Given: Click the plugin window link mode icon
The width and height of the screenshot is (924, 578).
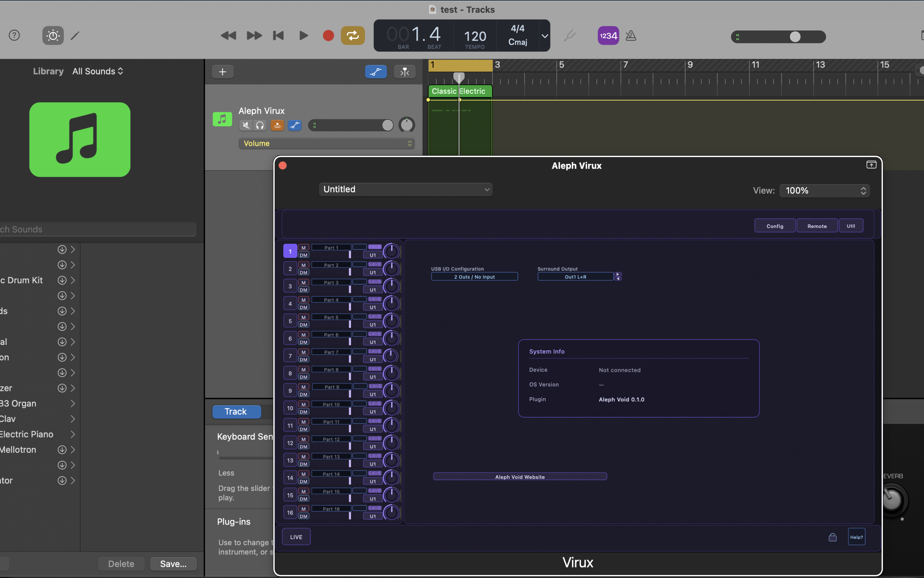Looking at the screenshot, I should click(871, 165).
